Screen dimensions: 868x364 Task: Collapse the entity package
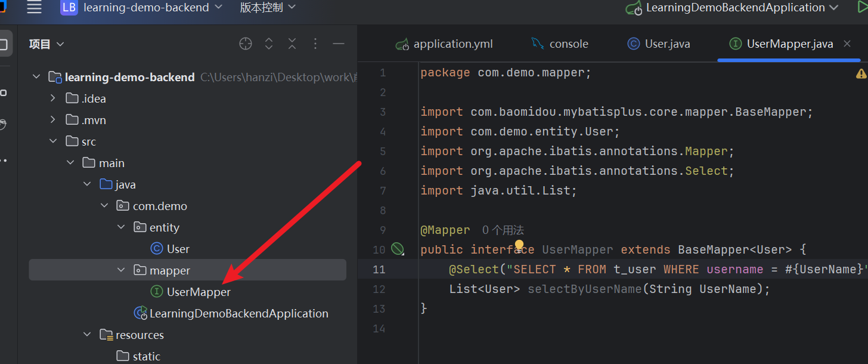(122, 227)
